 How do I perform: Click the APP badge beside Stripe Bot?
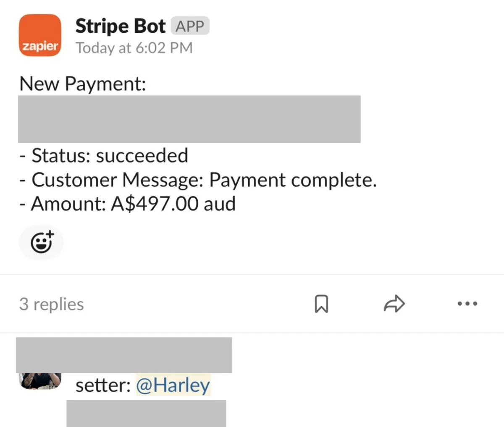tap(190, 26)
